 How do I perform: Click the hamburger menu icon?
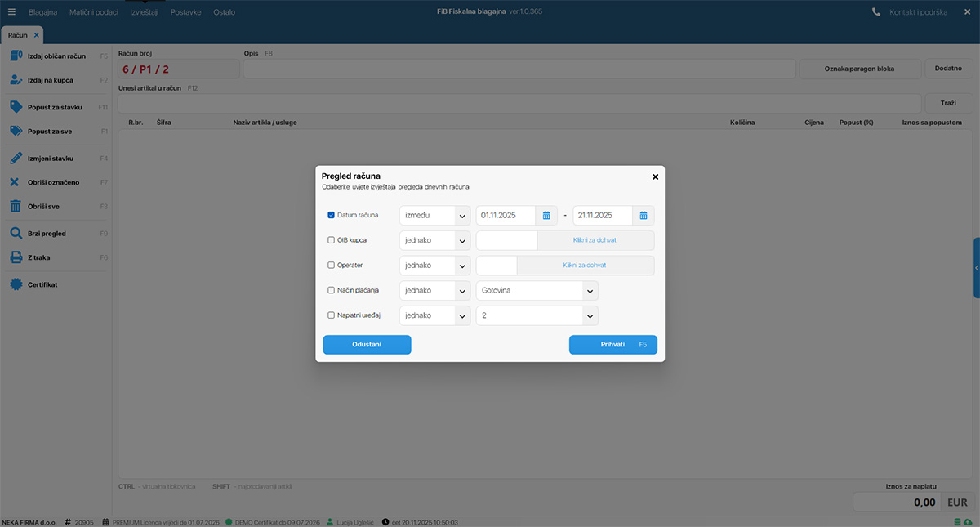pos(11,12)
